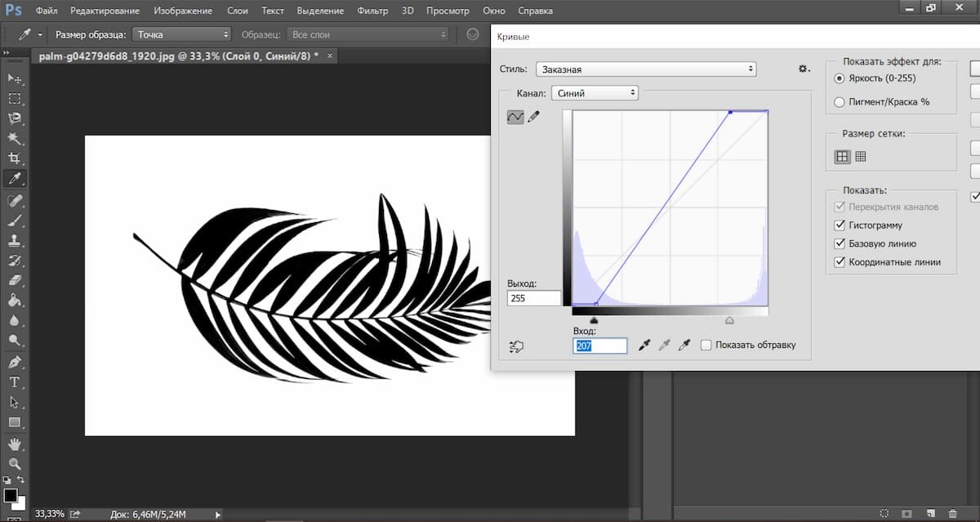This screenshot has height=522, width=980.
Task: Select the Пигмент/Краска % radio button
Action: pos(840,102)
